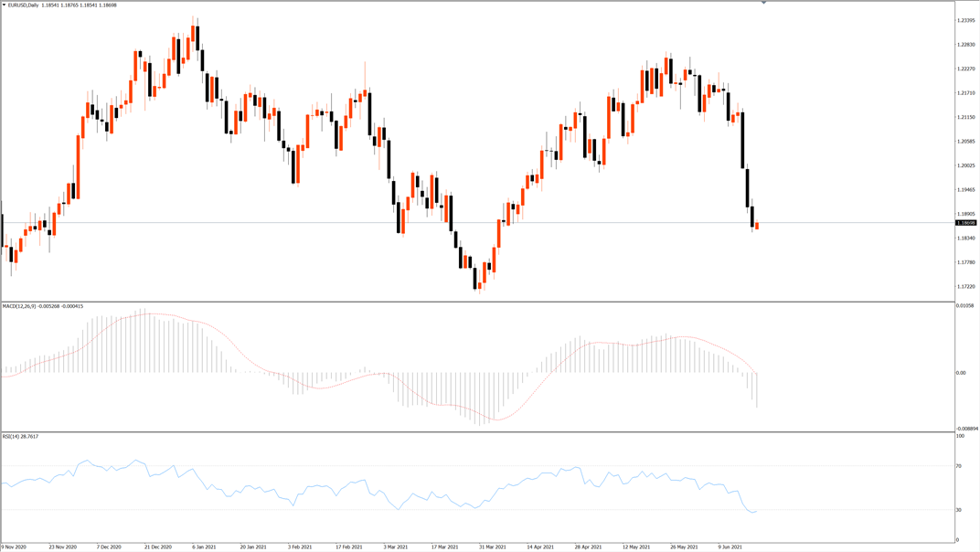Select the last orange candle on the chart

coord(757,226)
